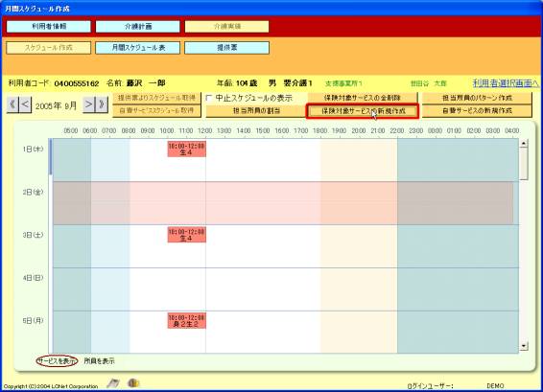This screenshot has width=543, height=392.
Task: Click 利用者選択画面へ link
Action: click(x=506, y=83)
